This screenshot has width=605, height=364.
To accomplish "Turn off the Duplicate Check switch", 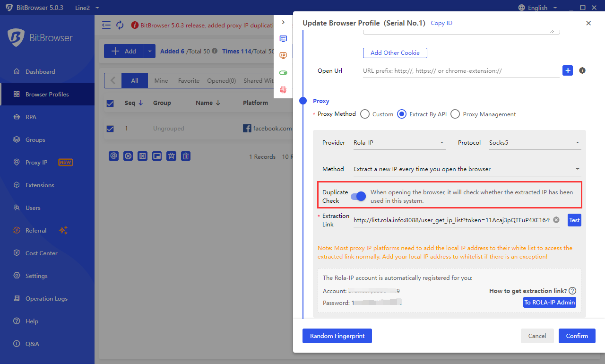I will pos(358,196).
